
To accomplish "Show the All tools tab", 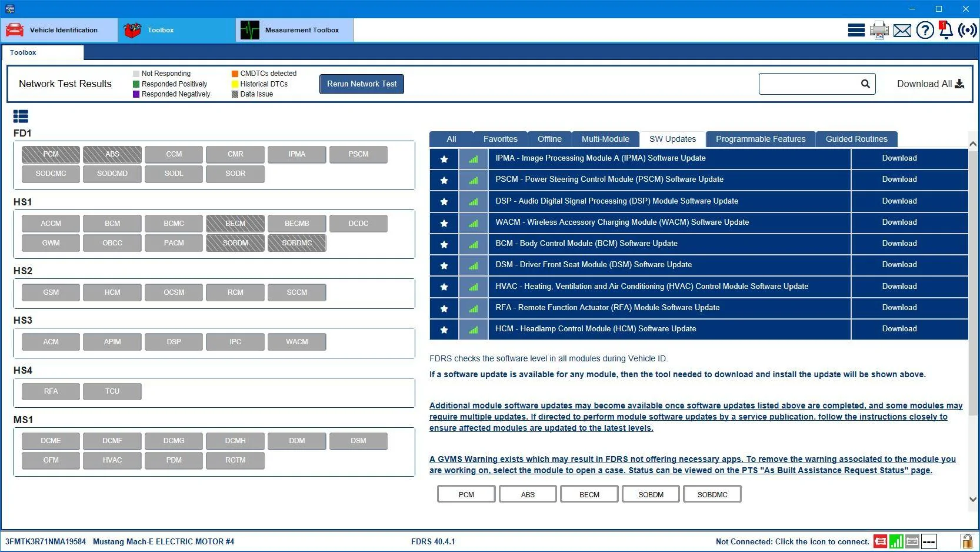I will click(x=451, y=139).
